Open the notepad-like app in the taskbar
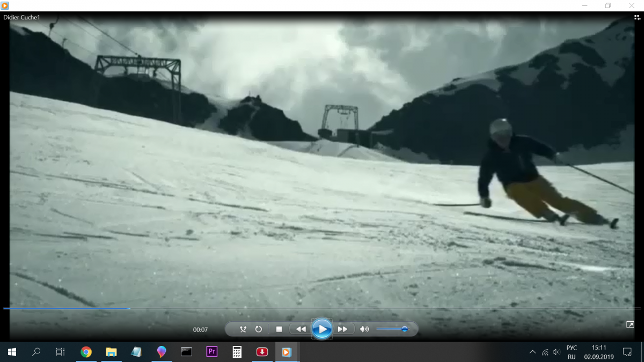 pyautogui.click(x=136, y=352)
